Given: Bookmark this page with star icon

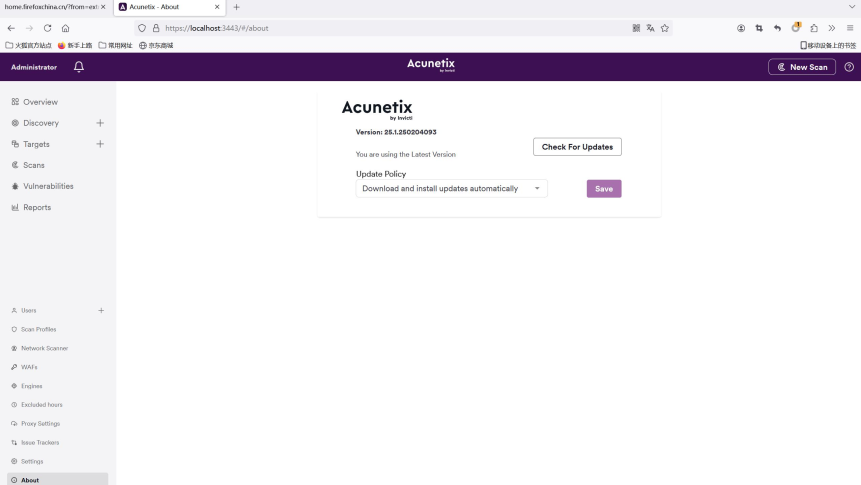Looking at the screenshot, I should click(x=665, y=28).
